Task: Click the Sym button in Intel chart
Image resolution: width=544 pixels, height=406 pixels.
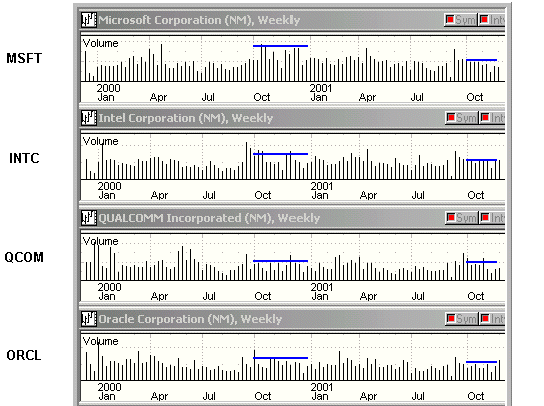Action: [x=462, y=118]
